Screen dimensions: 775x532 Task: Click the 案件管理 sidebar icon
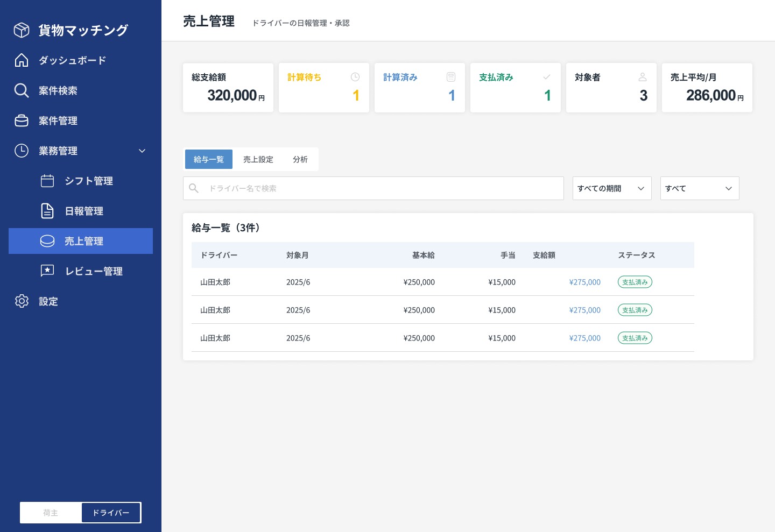[22, 120]
